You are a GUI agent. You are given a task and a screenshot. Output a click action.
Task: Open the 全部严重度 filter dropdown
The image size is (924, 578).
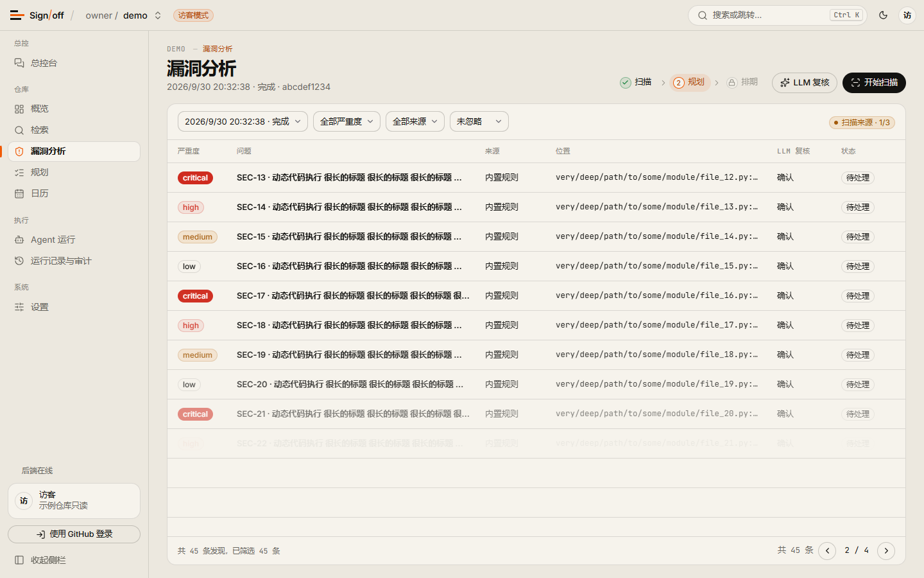point(346,121)
